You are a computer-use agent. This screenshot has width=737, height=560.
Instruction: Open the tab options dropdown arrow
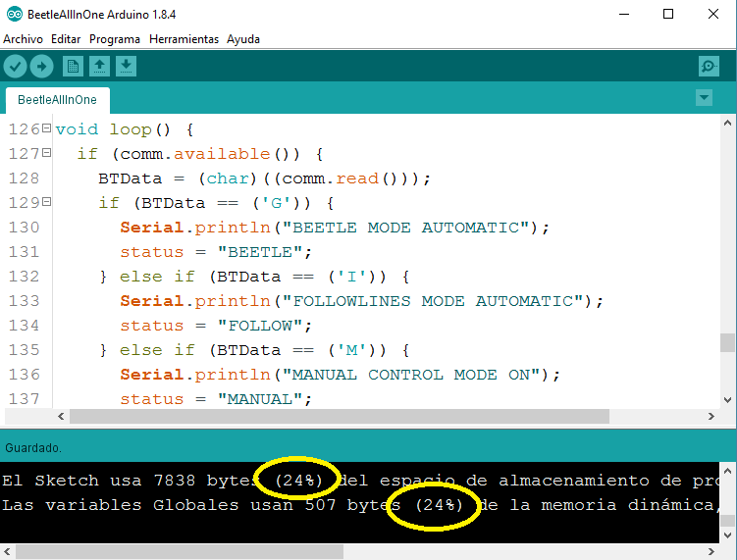click(x=704, y=98)
